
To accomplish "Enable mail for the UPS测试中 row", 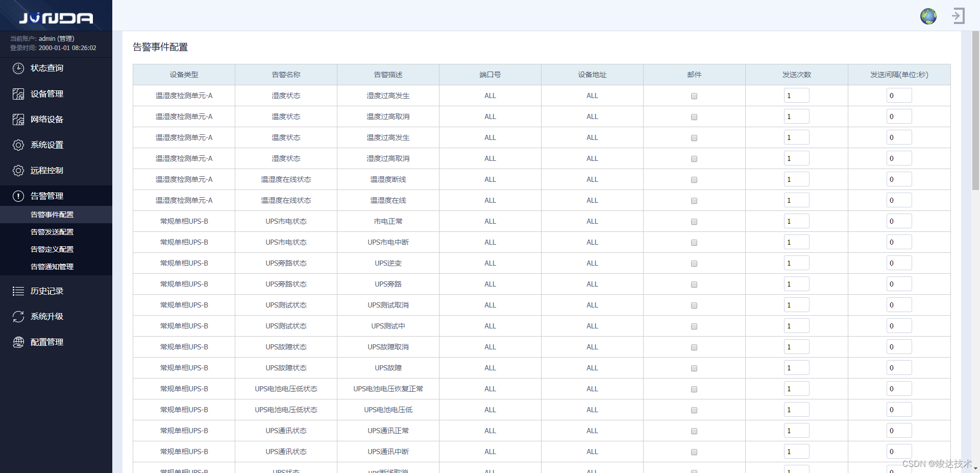I will [694, 326].
